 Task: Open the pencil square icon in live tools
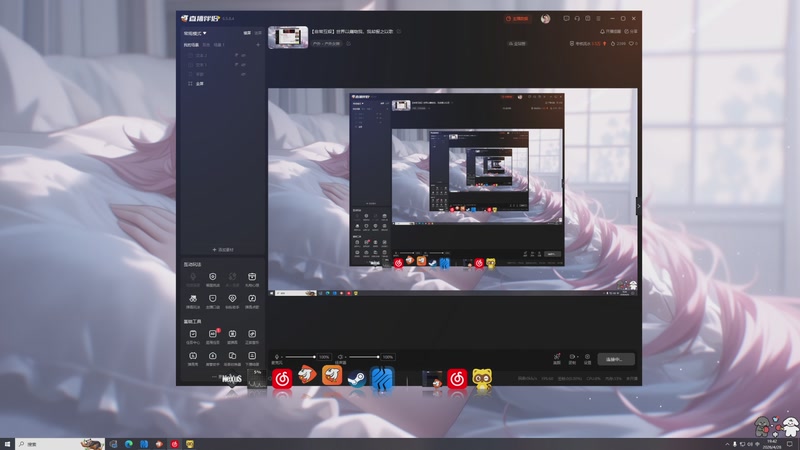252,336
